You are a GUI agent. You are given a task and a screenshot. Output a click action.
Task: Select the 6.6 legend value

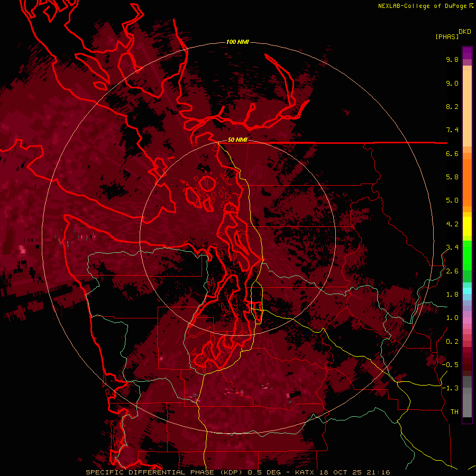[x=452, y=153]
